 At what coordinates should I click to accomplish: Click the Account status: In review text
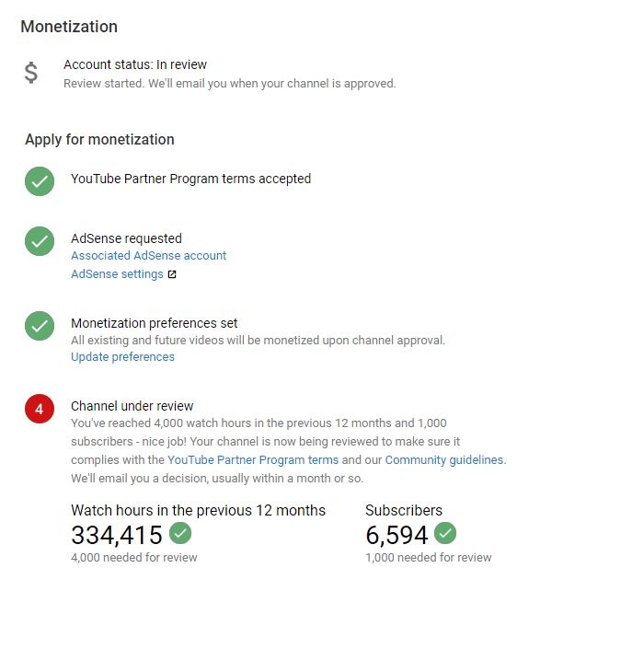tap(135, 64)
